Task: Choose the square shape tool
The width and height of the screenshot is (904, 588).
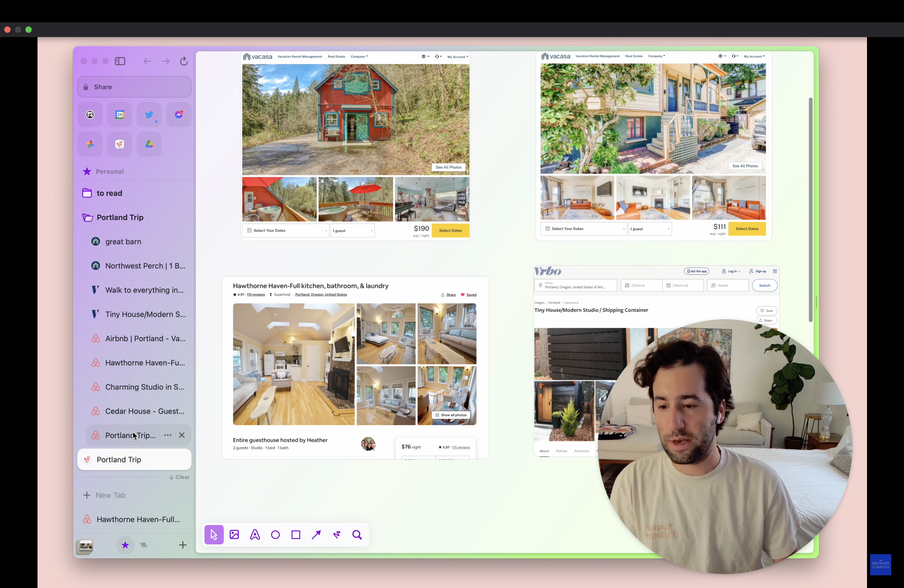Action: (x=296, y=535)
